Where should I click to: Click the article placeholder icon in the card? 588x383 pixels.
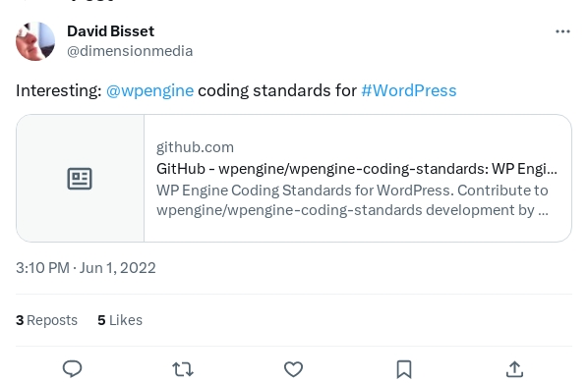pyautogui.click(x=80, y=179)
